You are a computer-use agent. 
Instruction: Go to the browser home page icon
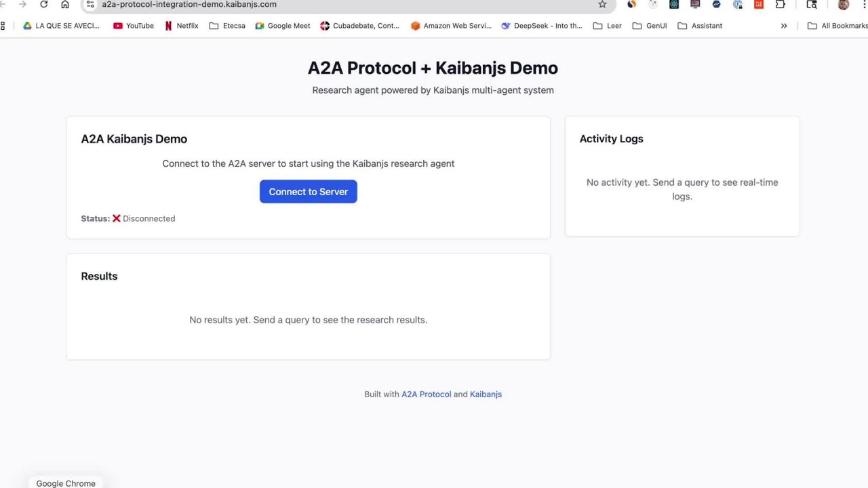pyautogui.click(x=65, y=4)
